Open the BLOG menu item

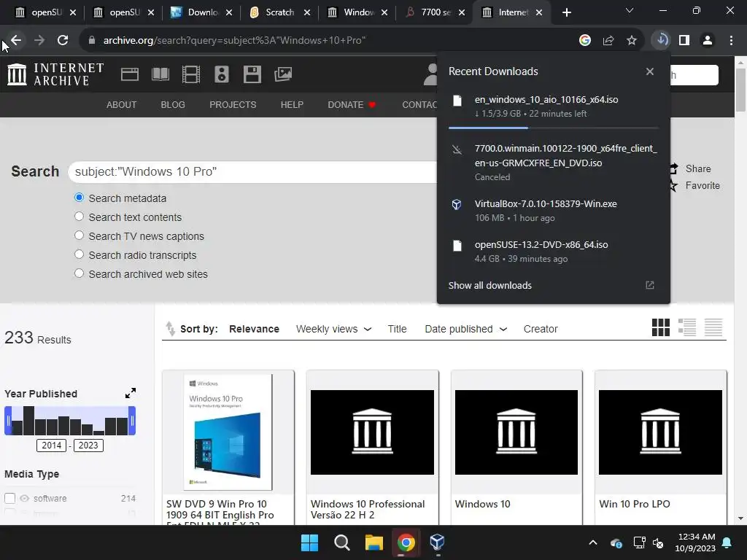coord(173,105)
